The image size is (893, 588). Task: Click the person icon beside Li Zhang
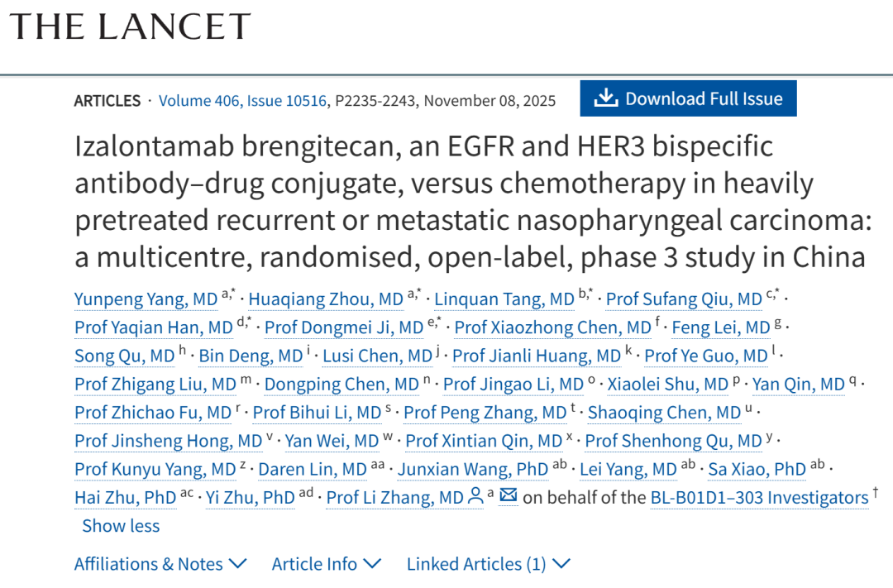(x=475, y=496)
